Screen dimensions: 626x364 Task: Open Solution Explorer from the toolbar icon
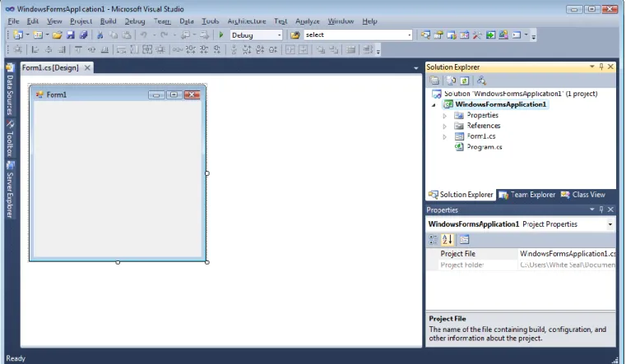[x=425, y=35]
